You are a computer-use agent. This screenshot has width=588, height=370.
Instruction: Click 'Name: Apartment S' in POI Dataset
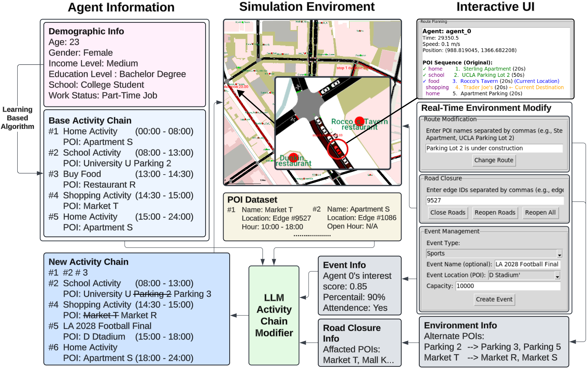pyautogui.click(x=358, y=209)
